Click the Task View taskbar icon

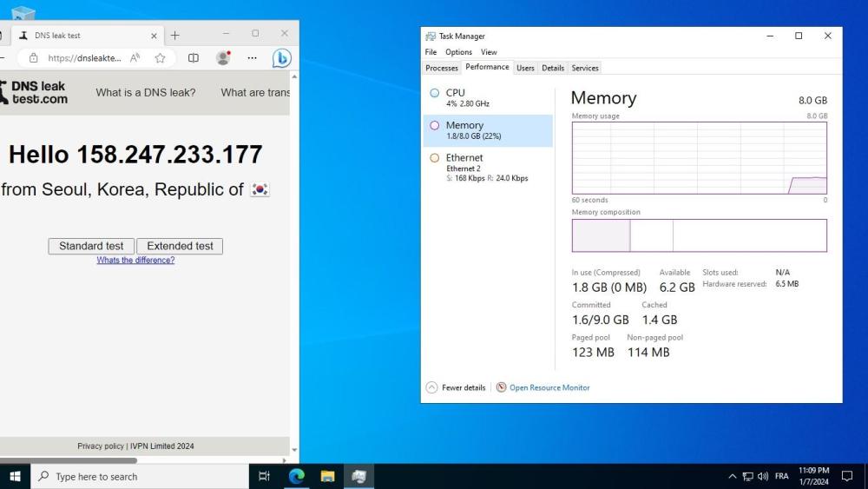pos(265,476)
